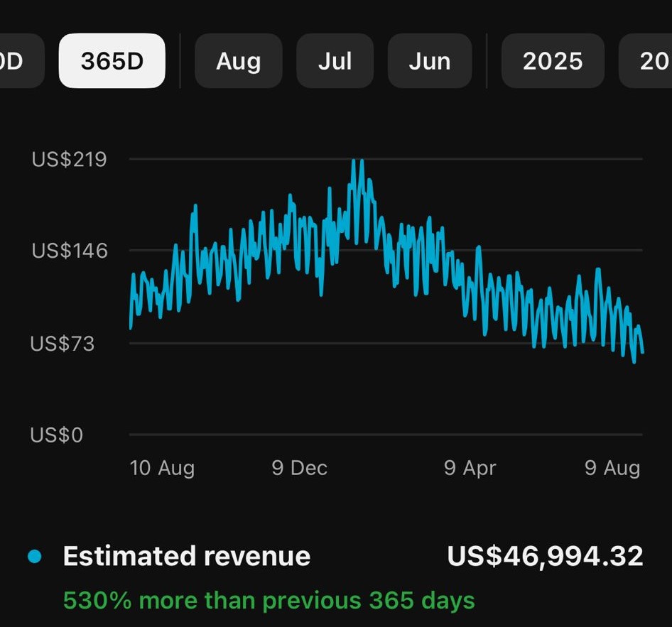
Task: Click the US$0 baseline label
Action: (x=55, y=435)
